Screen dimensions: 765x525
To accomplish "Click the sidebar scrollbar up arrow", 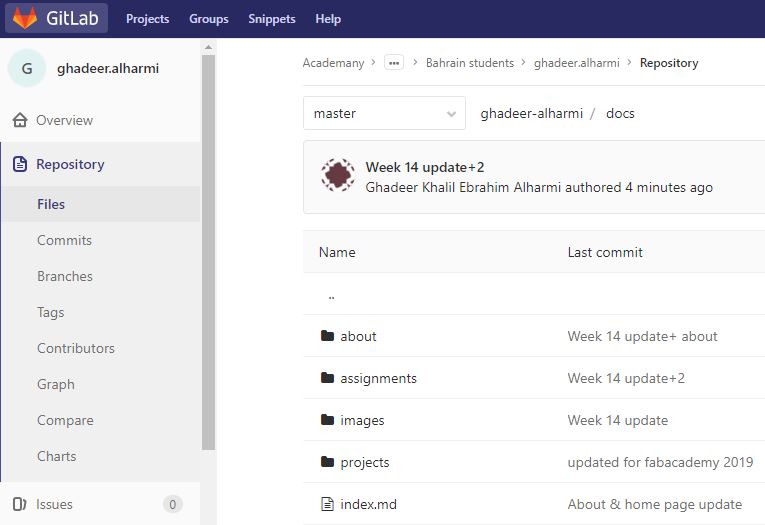I will pos(208,47).
